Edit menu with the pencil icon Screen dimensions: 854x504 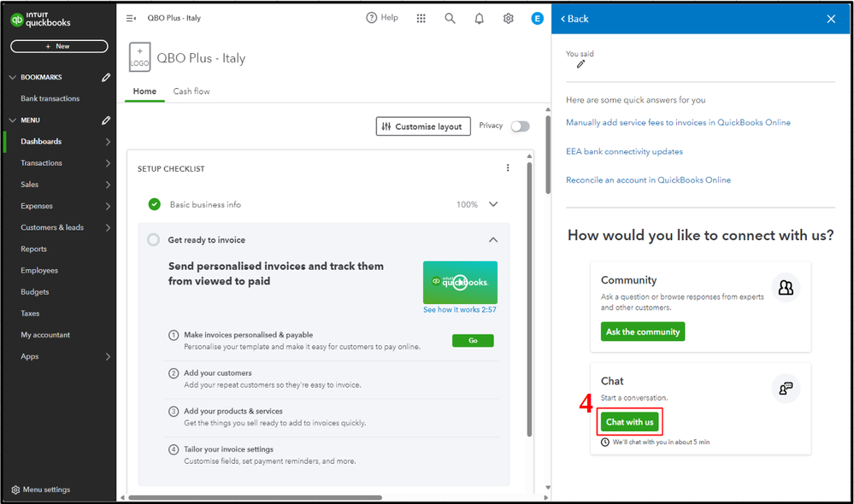[106, 120]
